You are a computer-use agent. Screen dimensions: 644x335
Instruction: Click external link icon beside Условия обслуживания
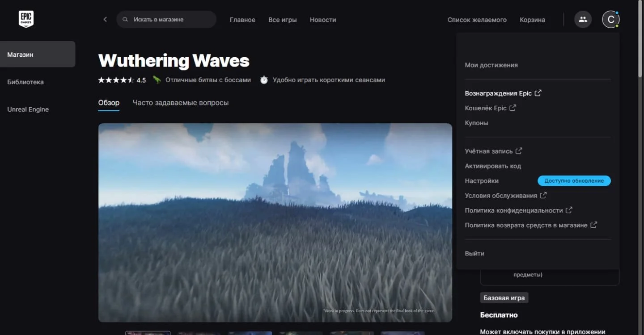coord(543,195)
